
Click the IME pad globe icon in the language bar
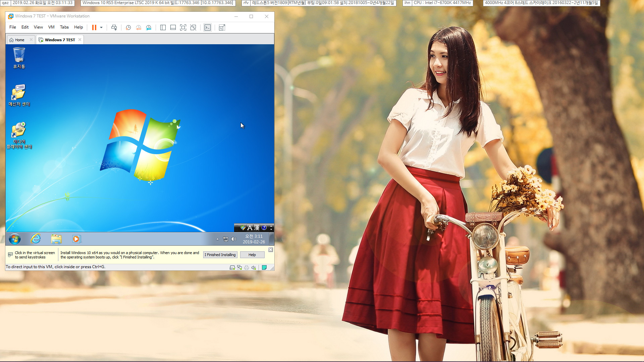pyautogui.click(x=243, y=228)
